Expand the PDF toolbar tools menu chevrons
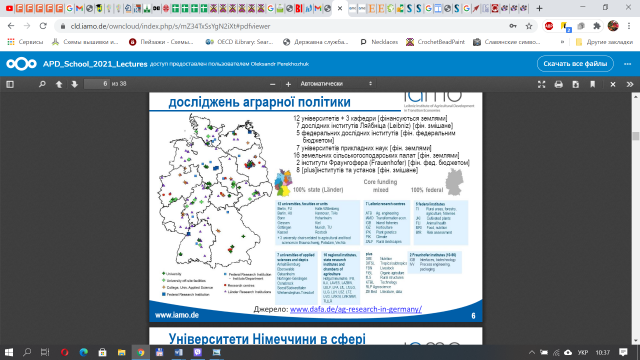640x360 pixels. (x=630, y=84)
